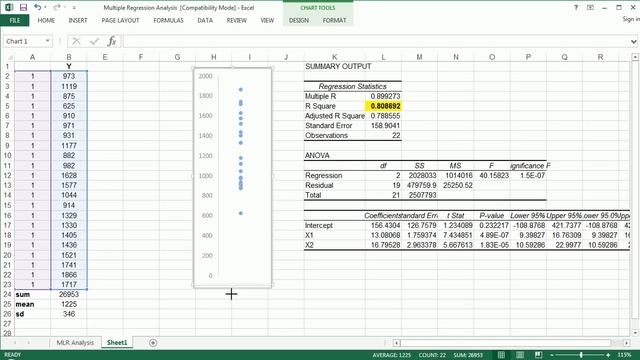640x360 pixels.
Task: Click the 115% zoom level
Action: (624, 355)
